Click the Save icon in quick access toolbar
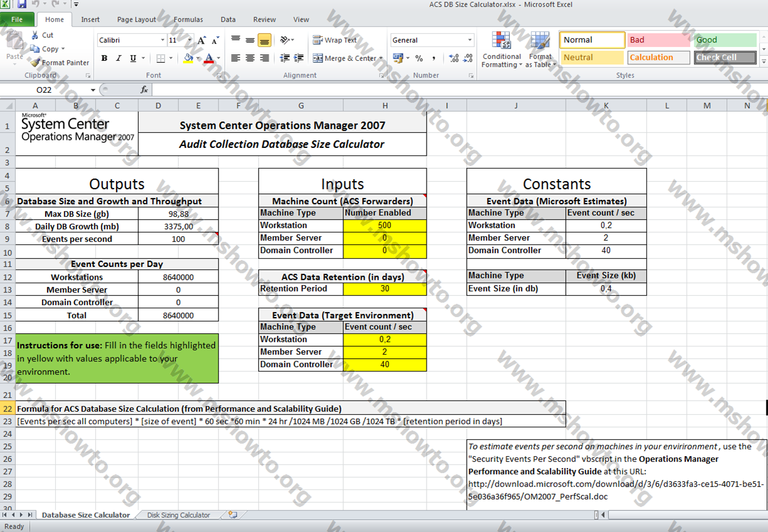This screenshot has width=768, height=532. pyautogui.click(x=22, y=4)
